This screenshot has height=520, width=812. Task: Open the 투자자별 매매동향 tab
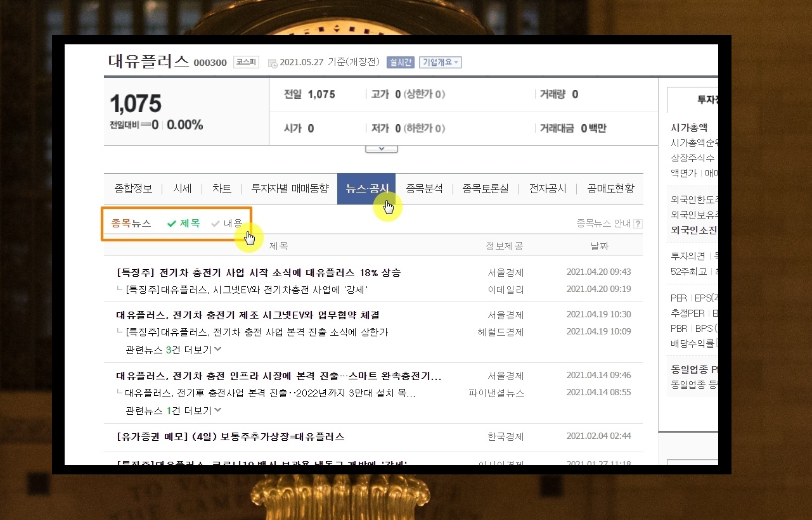[x=290, y=189]
